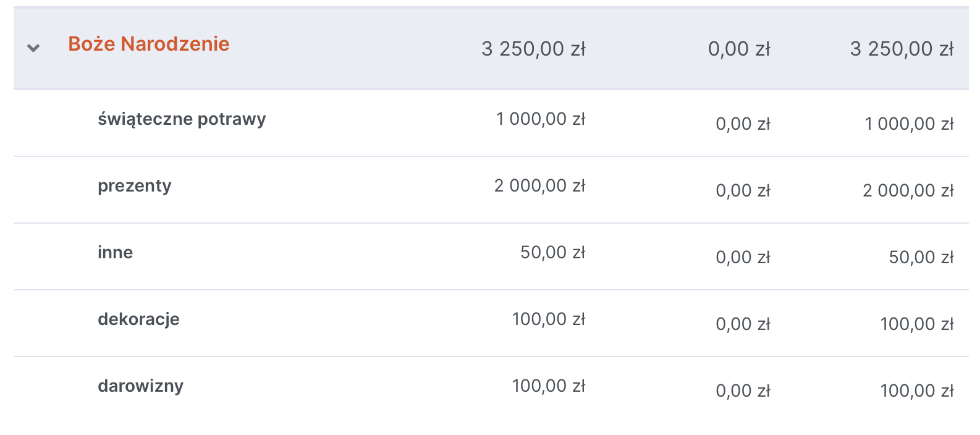Screen dimensions: 980x435
Task: Click the 0,00 zł spent for prezenty
Action: coord(743,190)
